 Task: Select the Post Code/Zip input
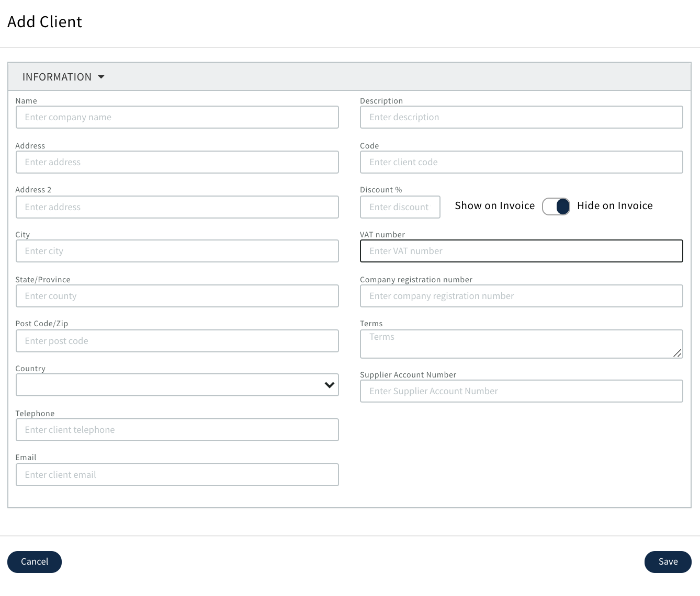(177, 341)
